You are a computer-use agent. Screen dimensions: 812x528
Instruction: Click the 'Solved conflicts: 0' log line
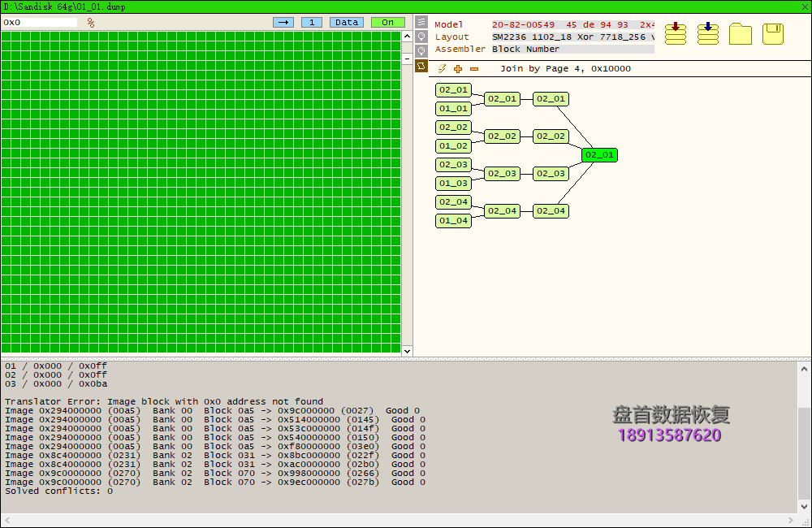click(x=58, y=491)
